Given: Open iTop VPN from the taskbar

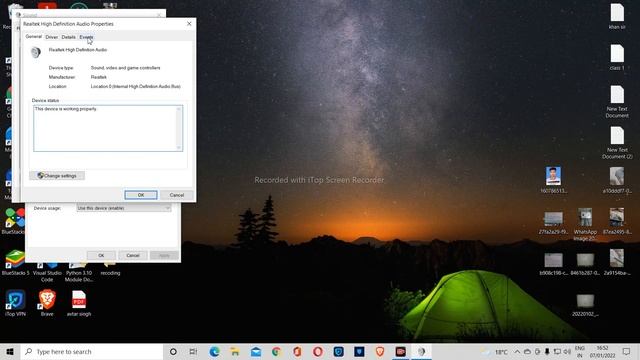Looking at the screenshot, I should click(339, 351).
